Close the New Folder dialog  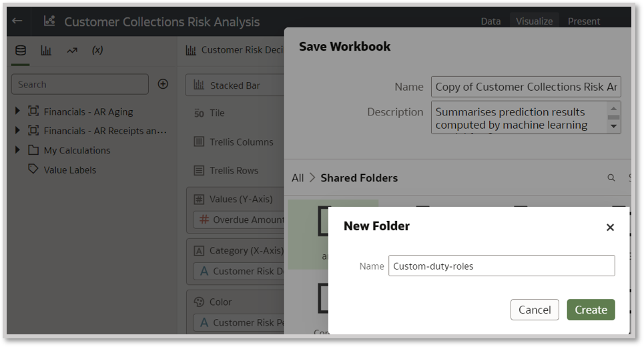[610, 228]
